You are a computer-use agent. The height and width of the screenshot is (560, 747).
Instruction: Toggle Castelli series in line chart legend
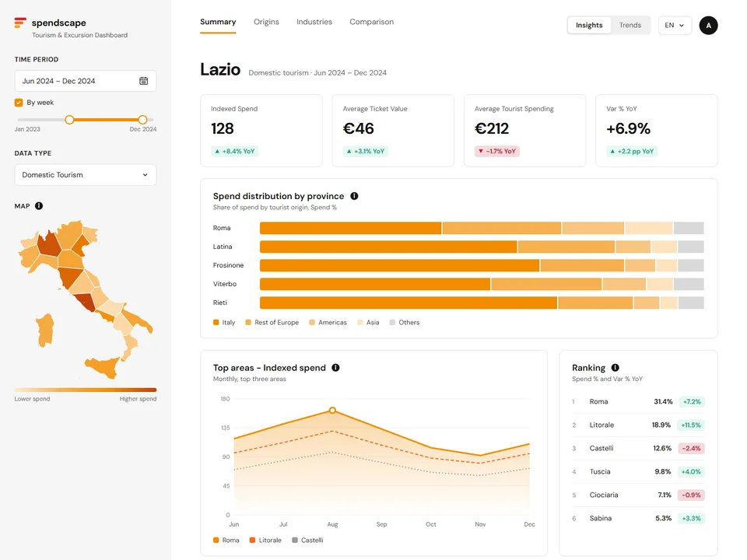307,540
